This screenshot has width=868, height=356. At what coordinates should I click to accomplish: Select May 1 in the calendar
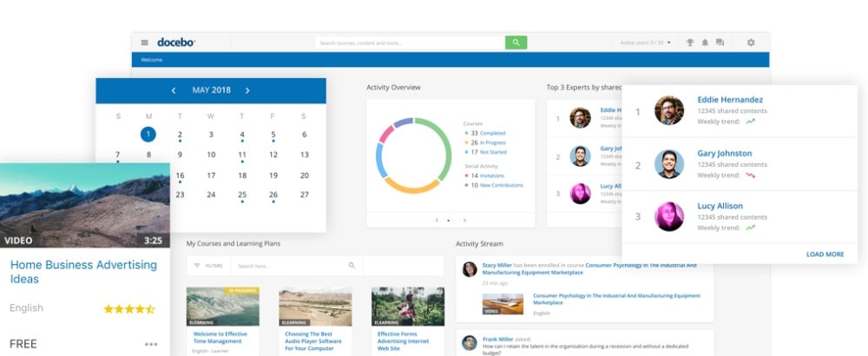pyautogui.click(x=148, y=135)
